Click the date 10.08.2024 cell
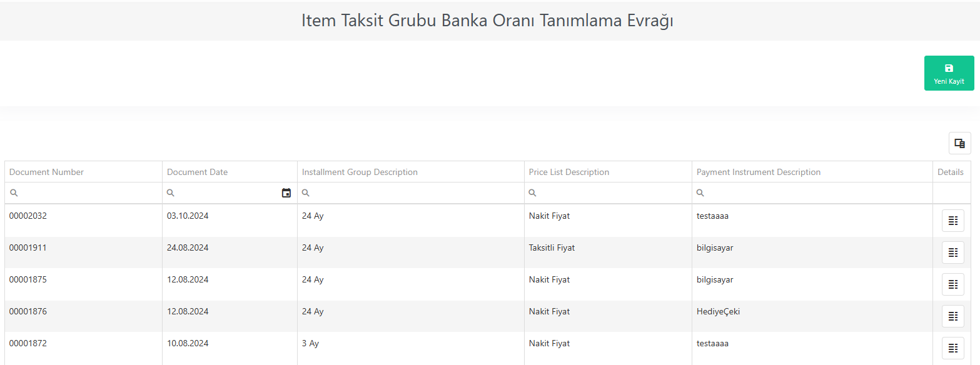Viewport: 980px width, 365px height. (230, 348)
